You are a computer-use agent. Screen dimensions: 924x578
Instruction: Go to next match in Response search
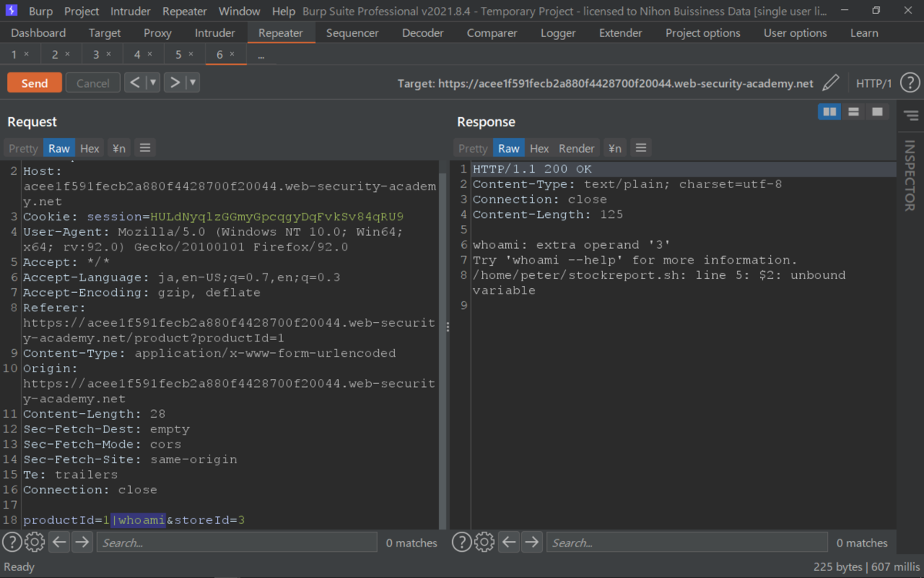(531, 542)
